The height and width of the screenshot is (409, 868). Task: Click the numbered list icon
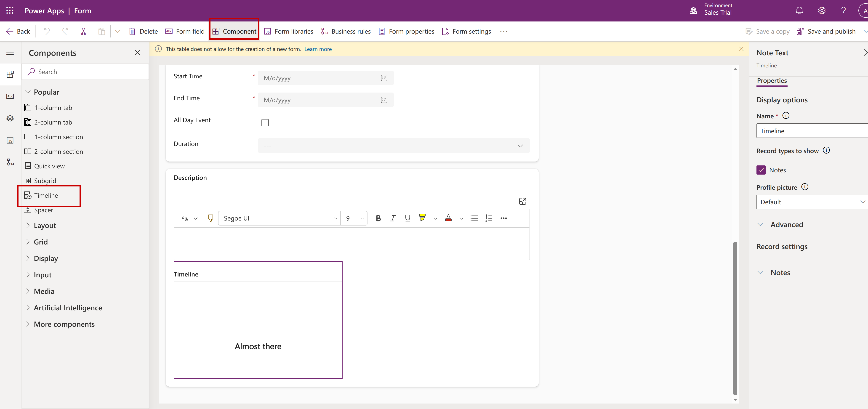coord(489,218)
